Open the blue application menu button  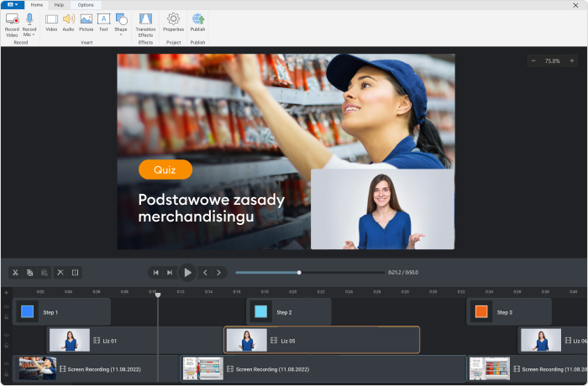point(13,5)
